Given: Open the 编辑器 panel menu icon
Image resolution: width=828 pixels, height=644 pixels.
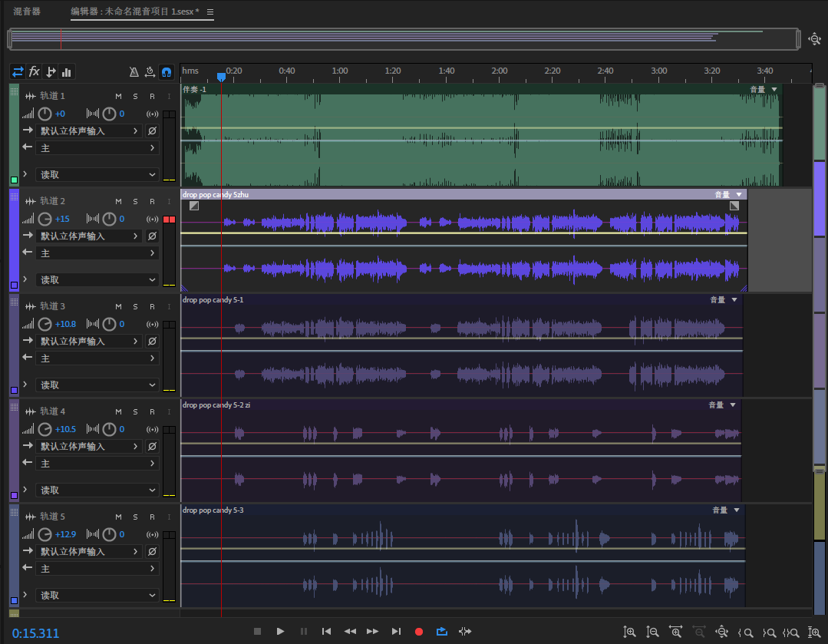Looking at the screenshot, I should point(210,12).
